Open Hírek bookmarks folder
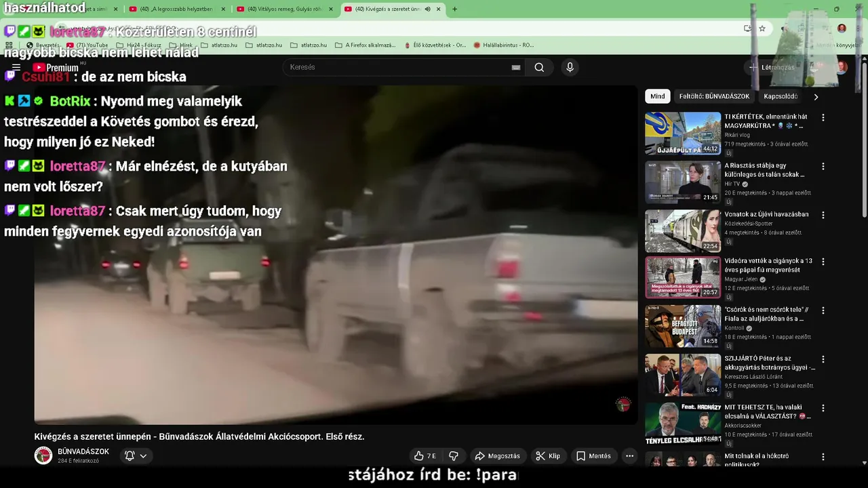 pos(180,45)
